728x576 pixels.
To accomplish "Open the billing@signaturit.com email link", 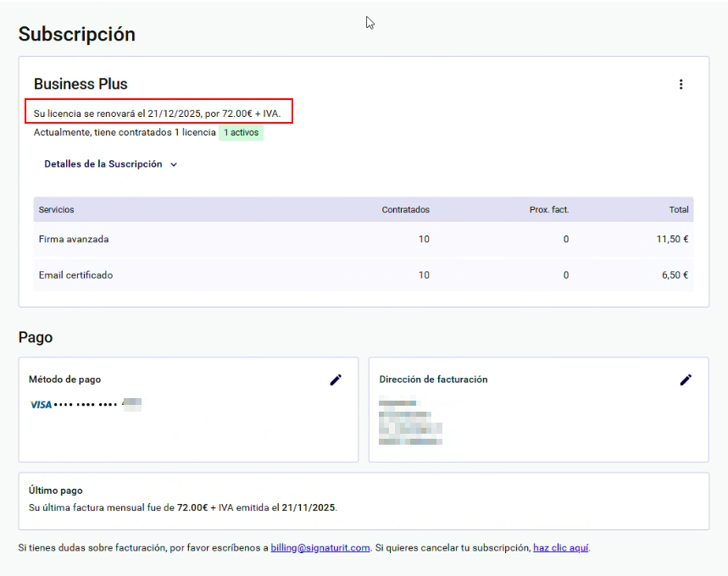I will click(x=320, y=548).
